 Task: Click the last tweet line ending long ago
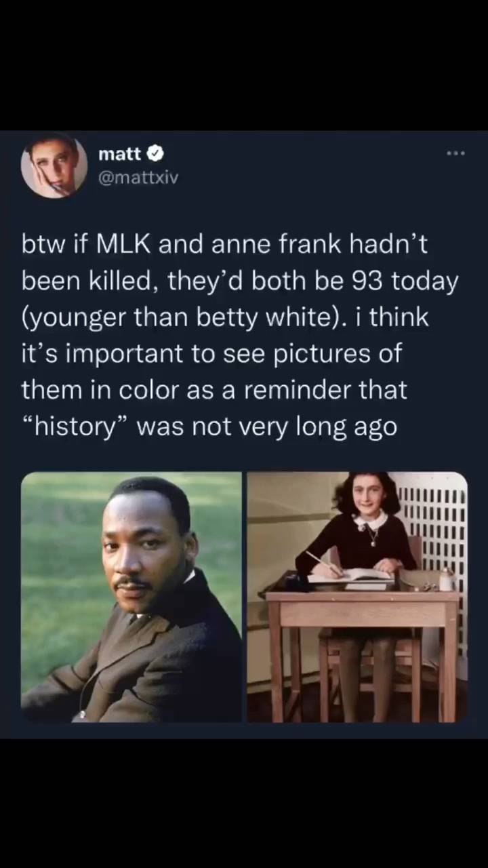209,428
